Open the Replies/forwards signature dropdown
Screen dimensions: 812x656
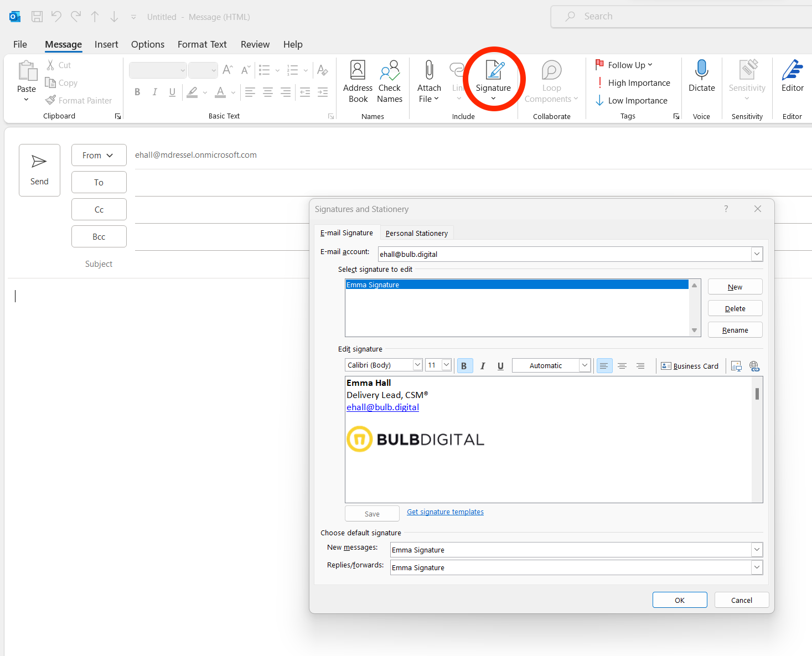click(756, 567)
